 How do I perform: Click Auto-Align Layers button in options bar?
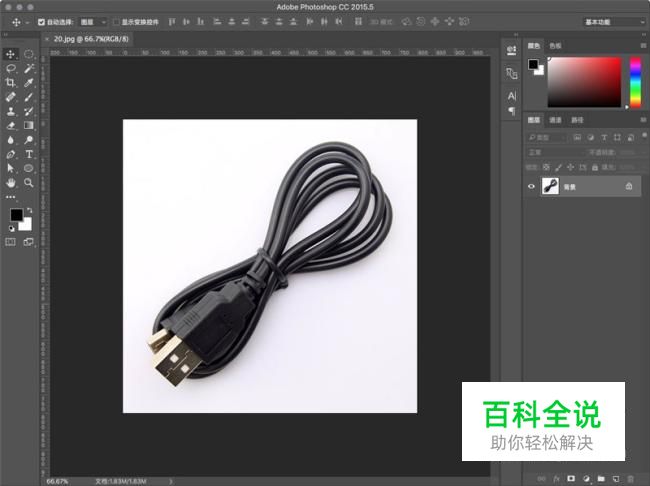[358, 22]
